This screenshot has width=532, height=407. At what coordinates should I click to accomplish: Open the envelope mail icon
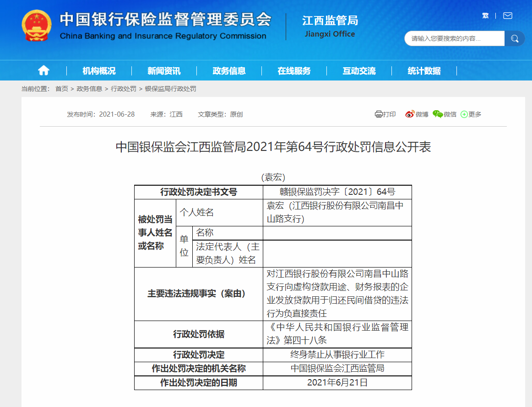click(507, 16)
